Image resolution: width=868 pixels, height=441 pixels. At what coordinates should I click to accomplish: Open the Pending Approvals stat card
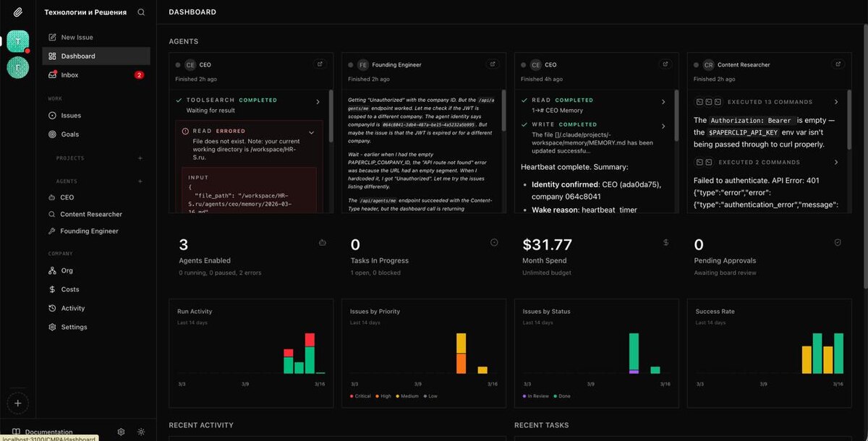[769, 257]
